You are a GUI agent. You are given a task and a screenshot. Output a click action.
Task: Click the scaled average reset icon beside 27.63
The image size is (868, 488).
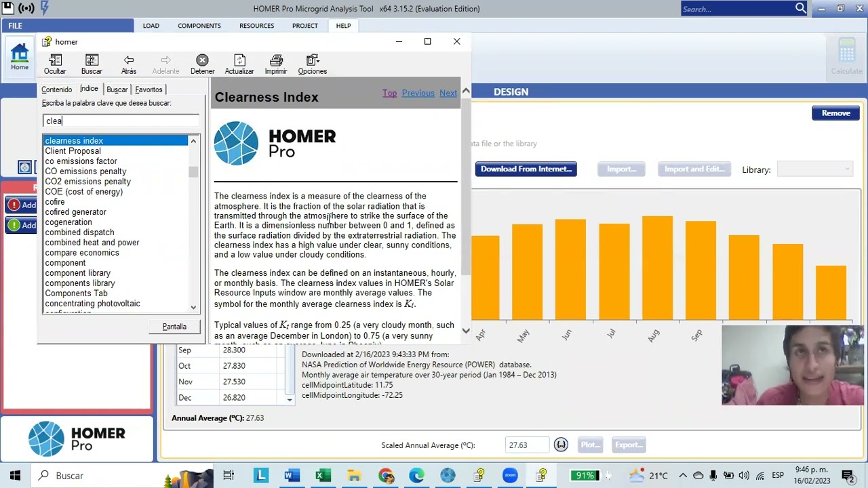(561, 445)
